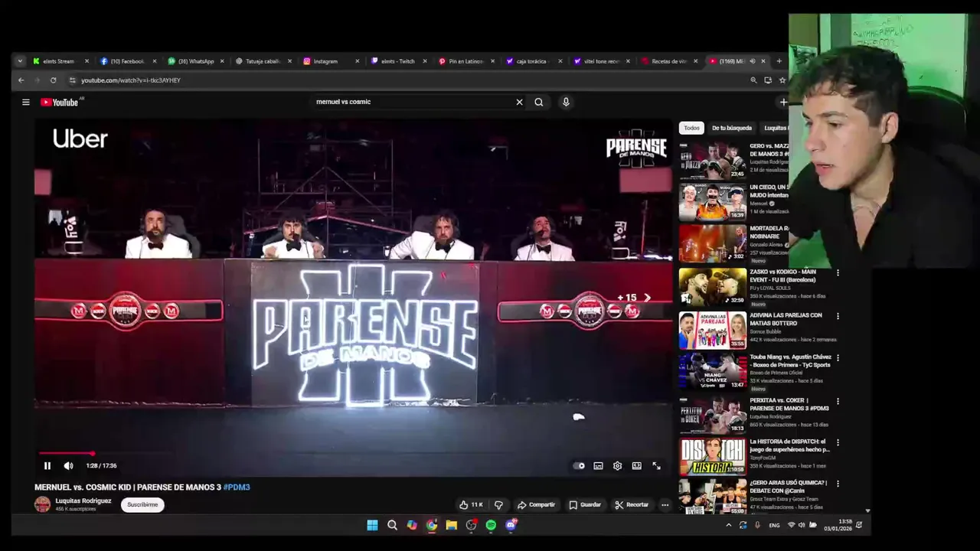
Task: Select the Todos filter chip
Action: click(691, 128)
